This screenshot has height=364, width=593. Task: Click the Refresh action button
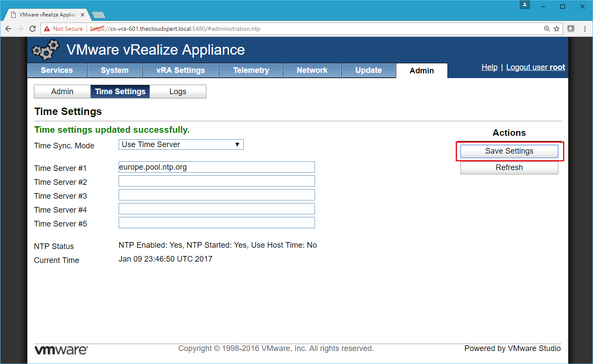(509, 167)
